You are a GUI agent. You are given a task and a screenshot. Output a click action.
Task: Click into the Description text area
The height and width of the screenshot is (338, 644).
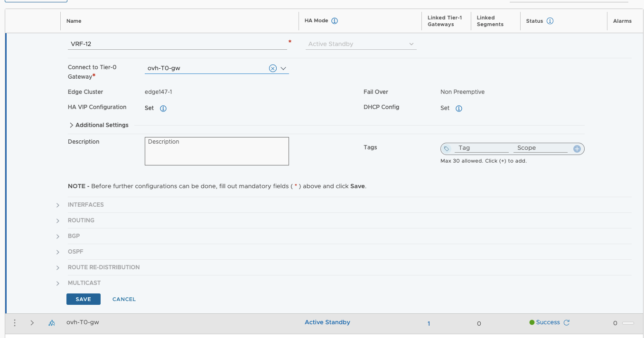[x=216, y=152]
